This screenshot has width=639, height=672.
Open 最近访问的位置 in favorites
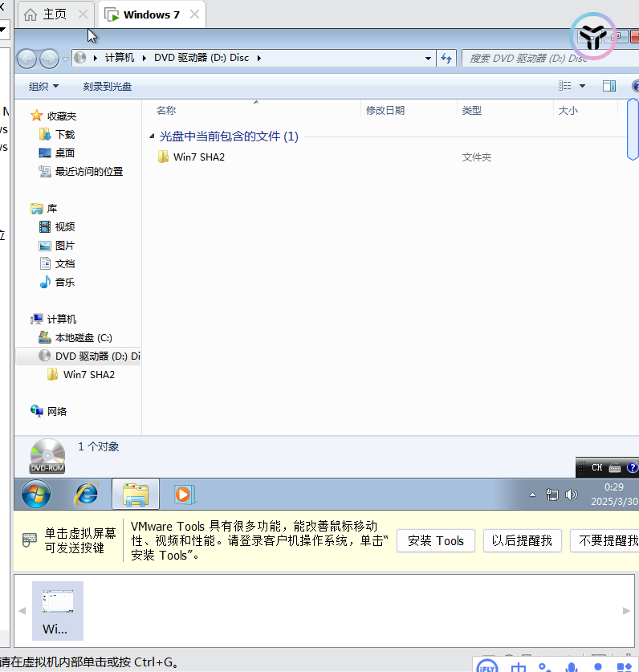[x=89, y=172]
